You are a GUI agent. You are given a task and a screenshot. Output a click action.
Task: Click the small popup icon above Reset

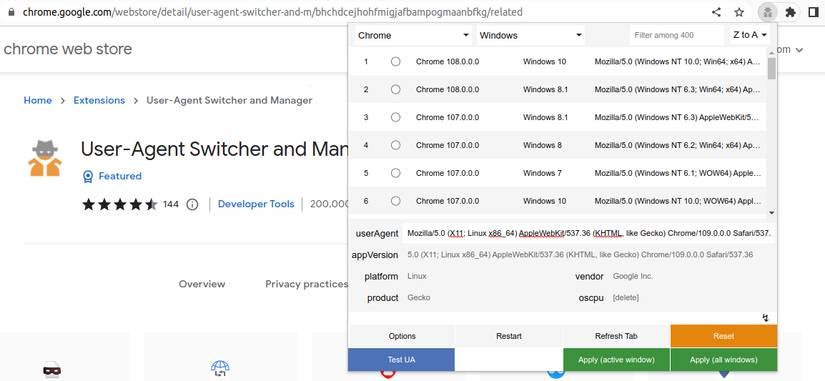(x=766, y=317)
